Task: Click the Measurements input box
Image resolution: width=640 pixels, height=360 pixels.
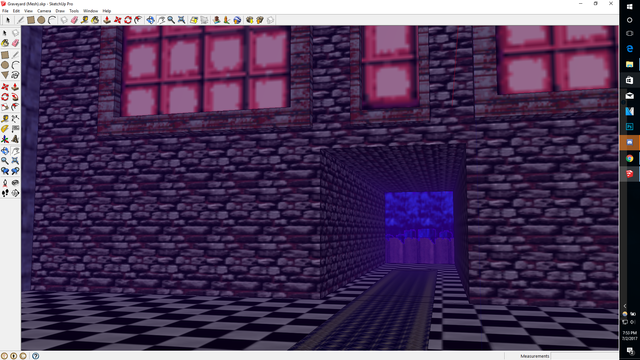Action: point(584,356)
